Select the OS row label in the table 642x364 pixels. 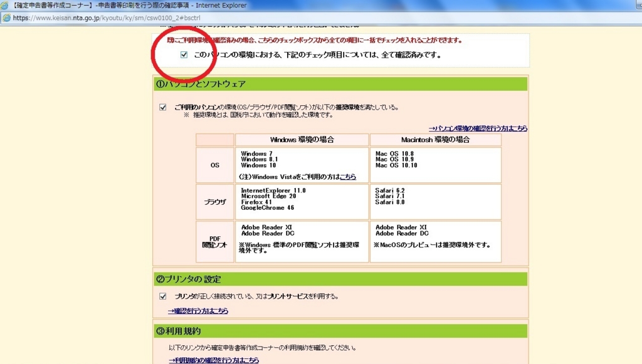point(214,164)
